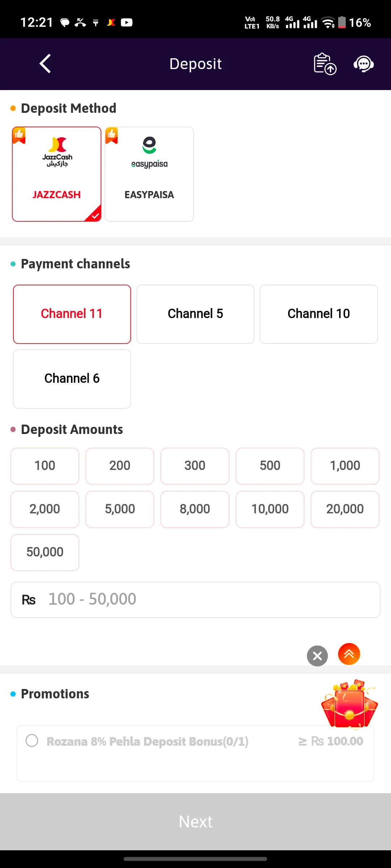Pick the 20,000 deposit amount

[345, 509]
